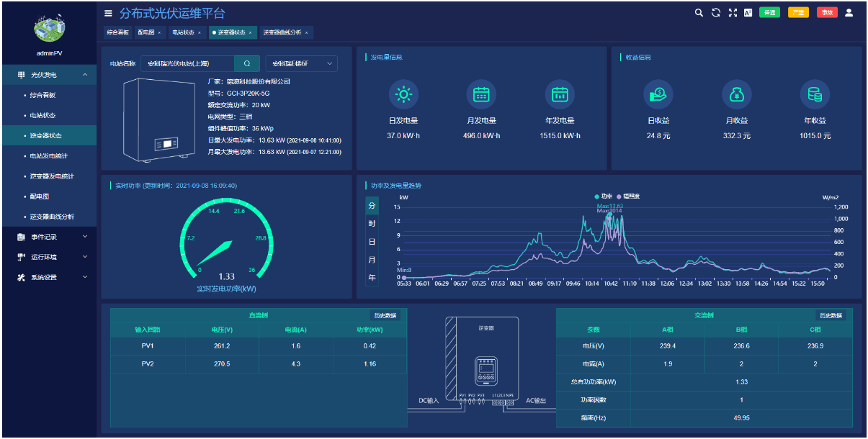868x439 pixels.
Task: Click 历史数据 button in DC side panel
Action: pyautogui.click(x=385, y=315)
